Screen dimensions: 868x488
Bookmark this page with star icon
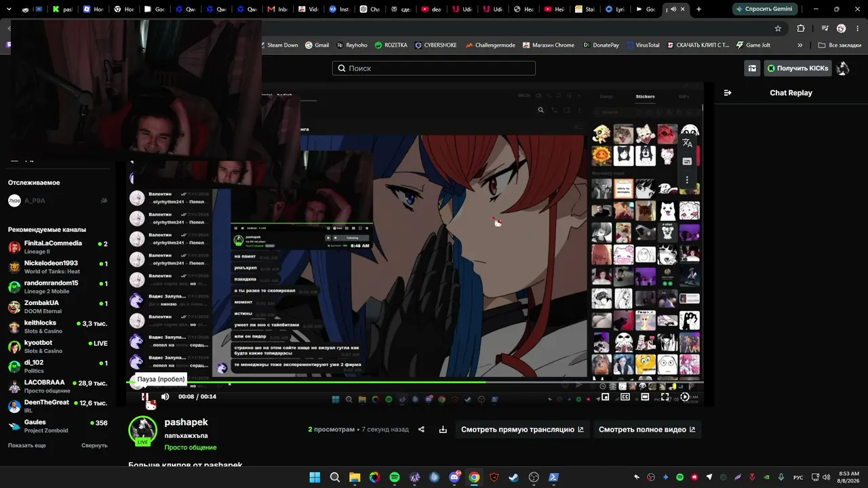(x=778, y=28)
